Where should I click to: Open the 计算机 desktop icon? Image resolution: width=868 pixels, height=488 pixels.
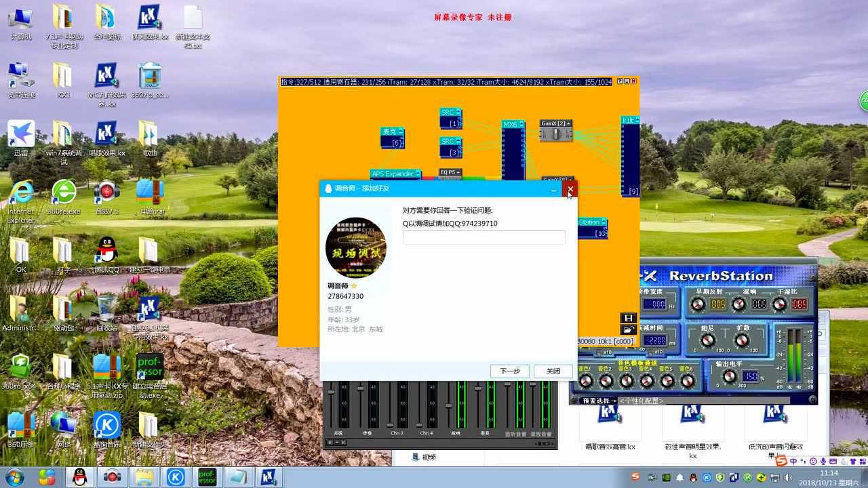(x=21, y=23)
